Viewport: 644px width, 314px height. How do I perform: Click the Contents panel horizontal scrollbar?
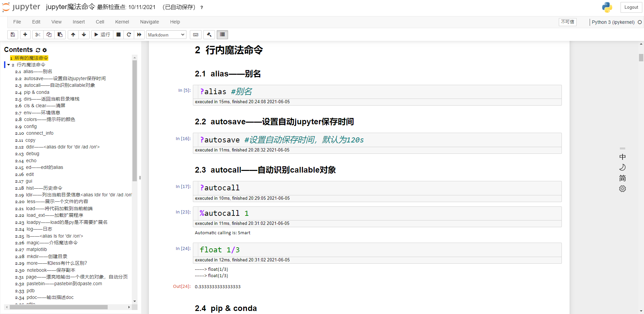[59, 307]
